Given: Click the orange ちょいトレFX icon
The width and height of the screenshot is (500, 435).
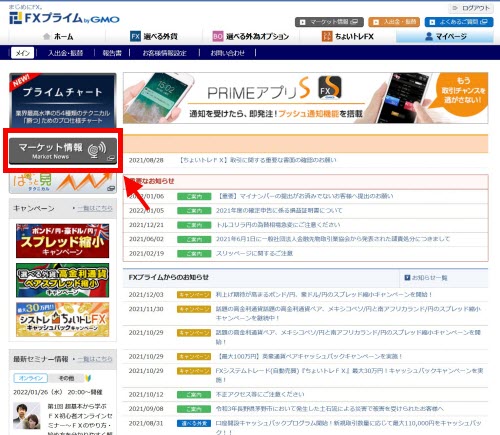Looking at the screenshot, I should click(x=327, y=36).
